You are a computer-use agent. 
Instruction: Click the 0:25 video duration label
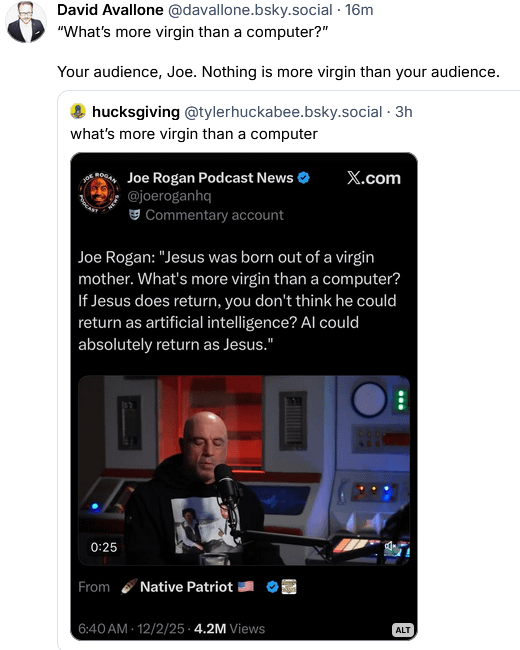click(104, 547)
